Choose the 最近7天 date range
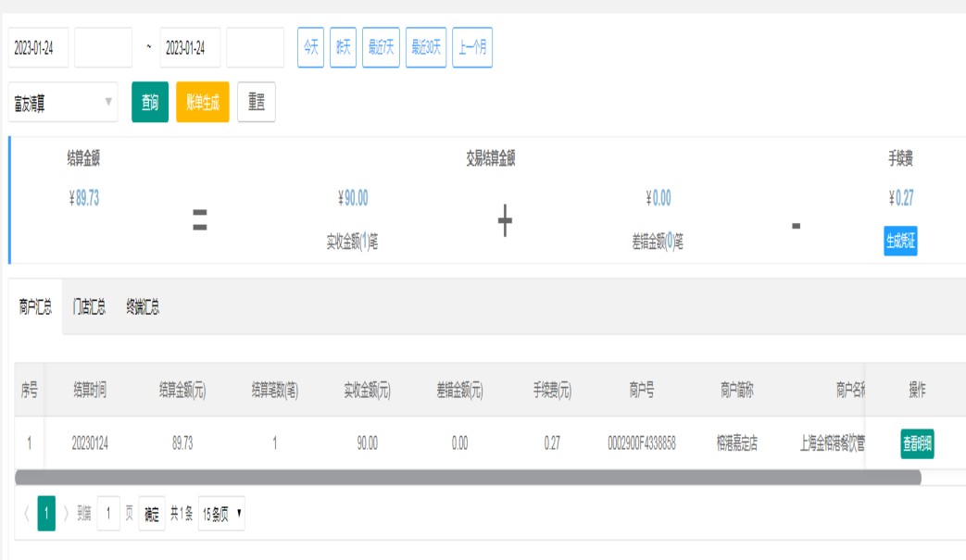 click(381, 48)
